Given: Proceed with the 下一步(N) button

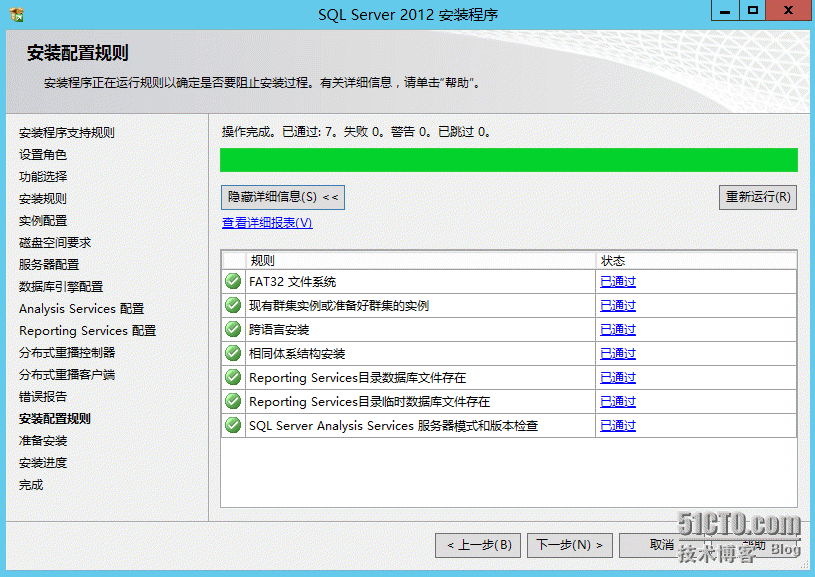Looking at the screenshot, I should [x=570, y=545].
